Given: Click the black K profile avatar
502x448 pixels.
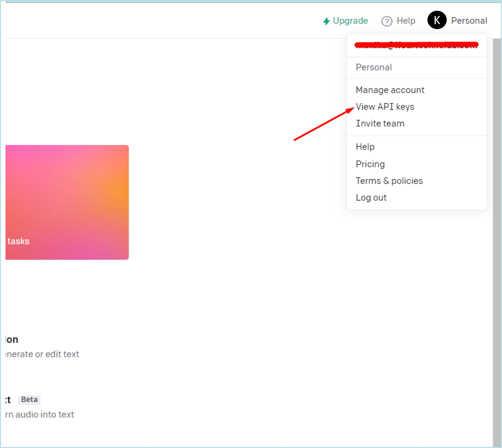Looking at the screenshot, I should [437, 20].
